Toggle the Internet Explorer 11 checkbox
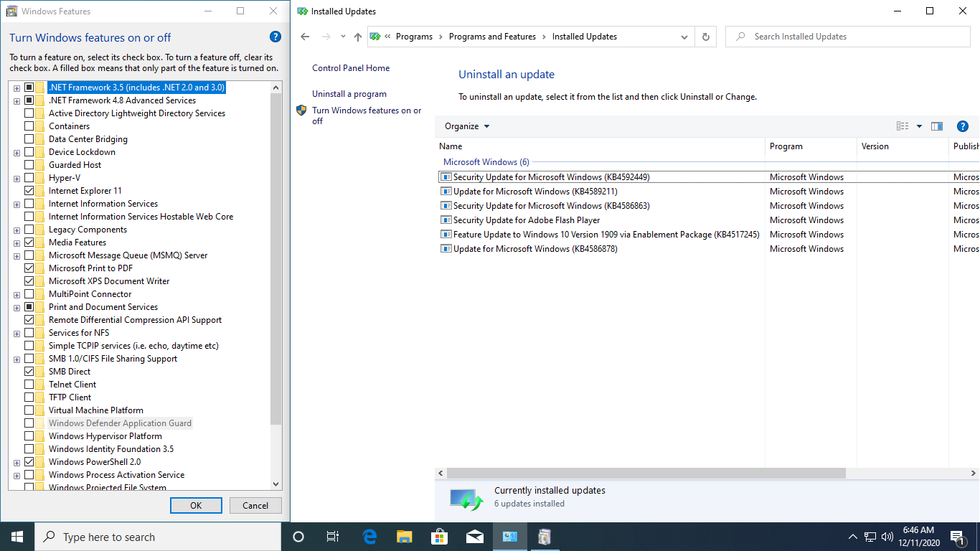This screenshot has height=551, width=980. coord(29,191)
